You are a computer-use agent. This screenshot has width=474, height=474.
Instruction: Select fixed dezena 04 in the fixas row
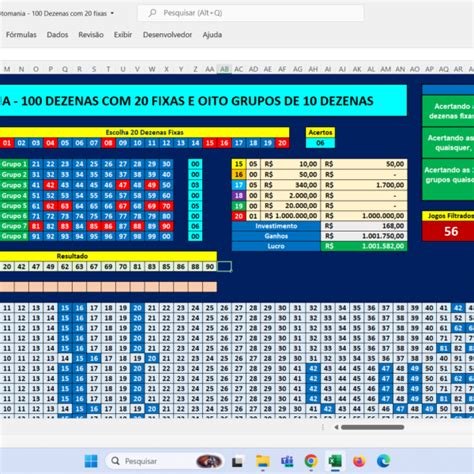pos(50,143)
